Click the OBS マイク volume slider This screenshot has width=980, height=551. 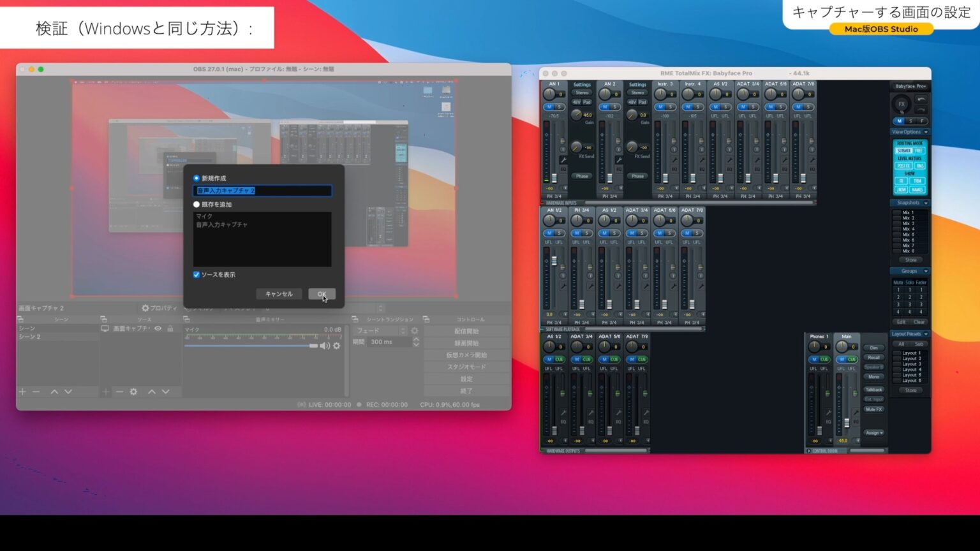tap(251, 346)
